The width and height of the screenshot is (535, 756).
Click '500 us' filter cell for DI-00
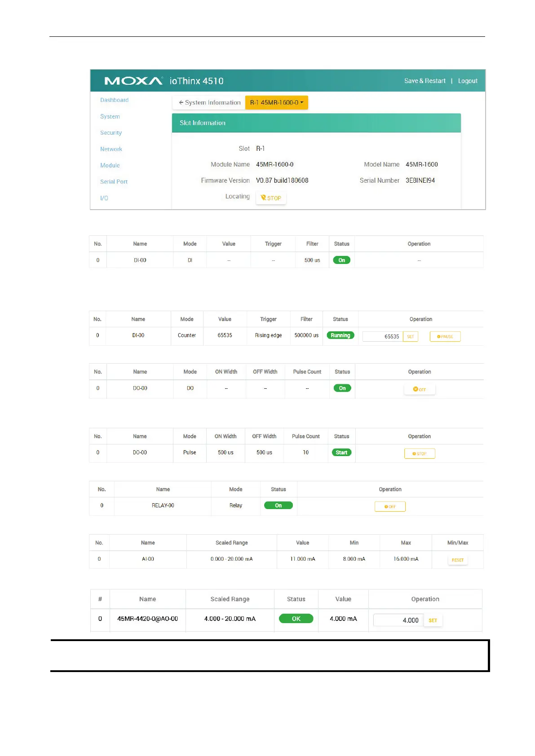tap(312, 260)
